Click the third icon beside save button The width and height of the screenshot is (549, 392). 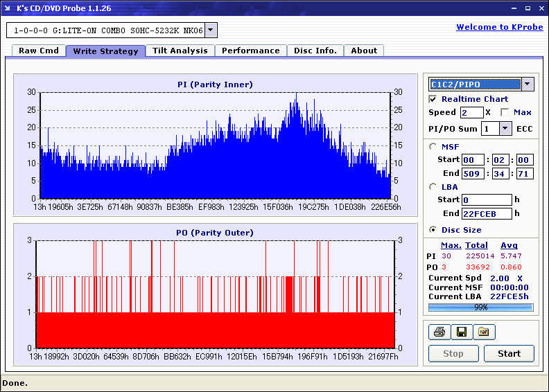(x=484, y=332)
